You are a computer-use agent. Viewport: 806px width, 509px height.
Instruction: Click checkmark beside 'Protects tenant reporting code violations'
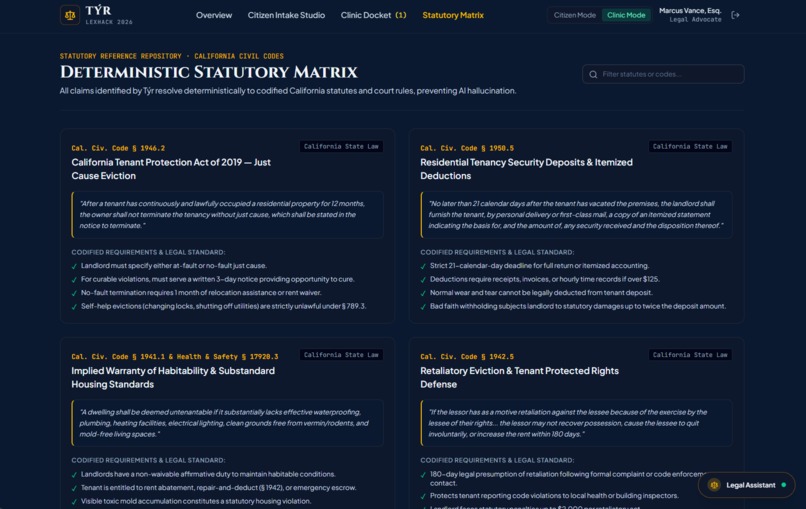(x=423, y=496)
